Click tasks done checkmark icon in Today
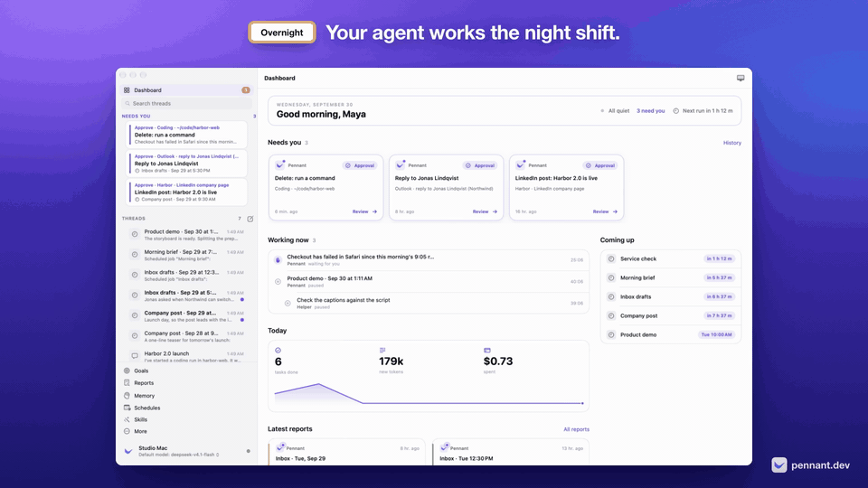Screen dimensions: 868x488 point(278,351)
